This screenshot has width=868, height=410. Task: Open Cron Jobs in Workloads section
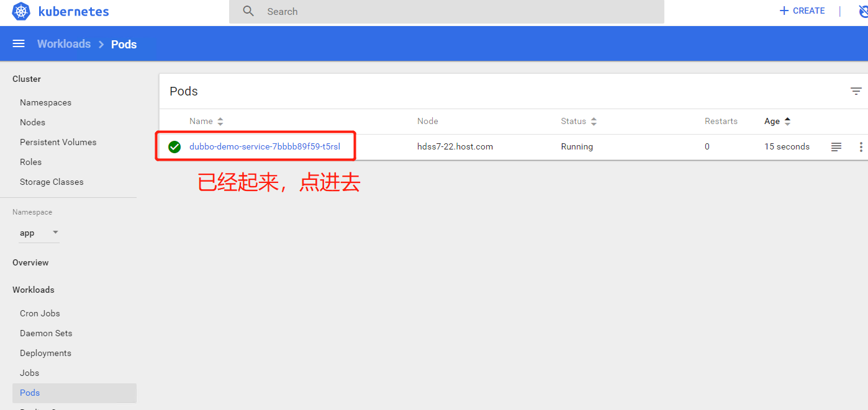40,313
